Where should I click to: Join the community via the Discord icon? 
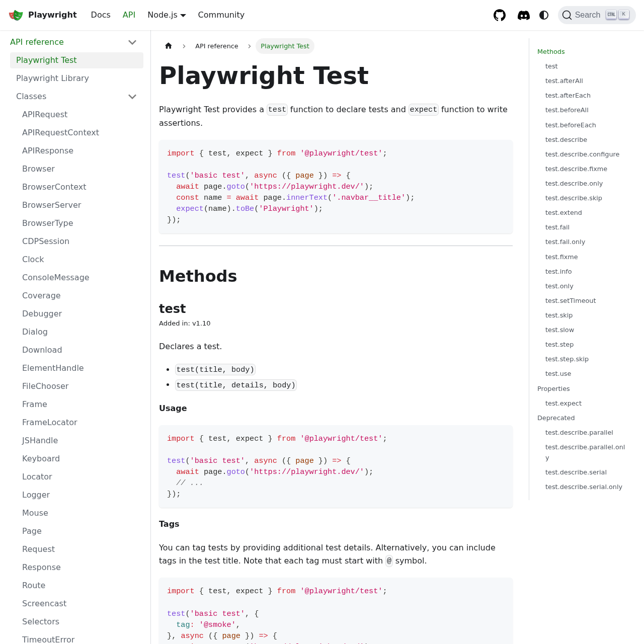(x=523, y=15)
